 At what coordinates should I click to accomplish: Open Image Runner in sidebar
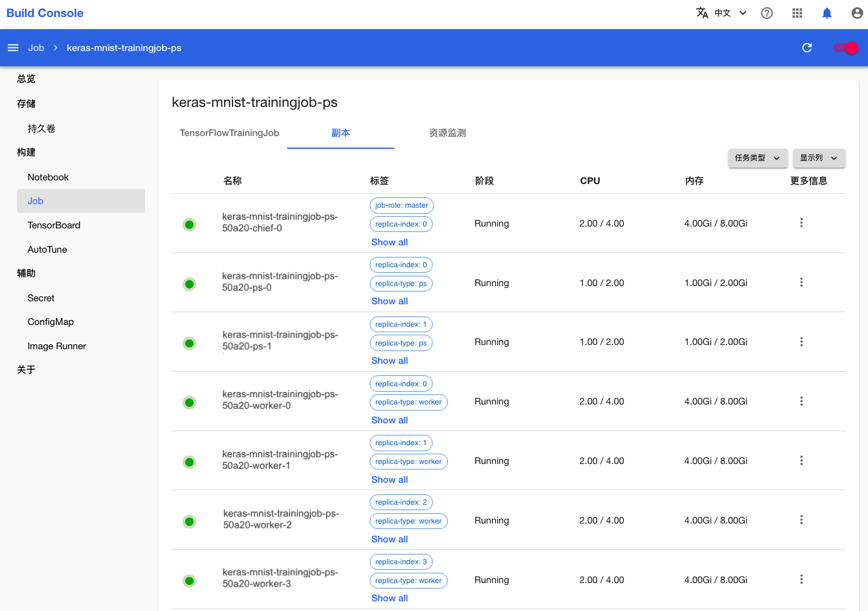(x=56, y=346)
